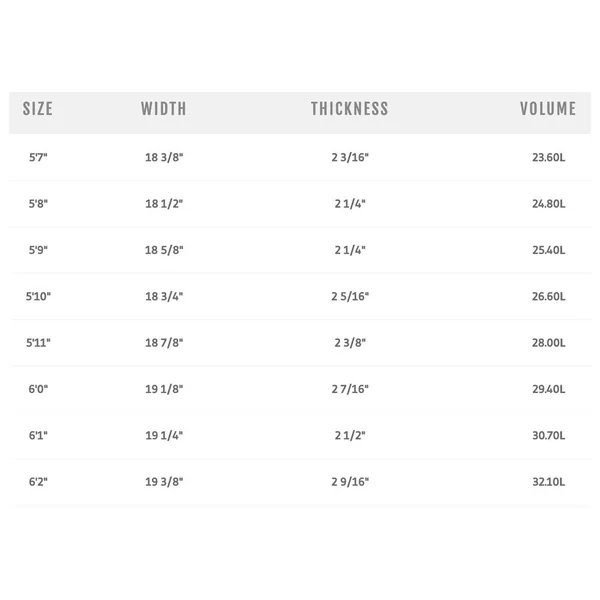Click the 19 1/8" width value
600x600 pixels.
tap(164, 389)
